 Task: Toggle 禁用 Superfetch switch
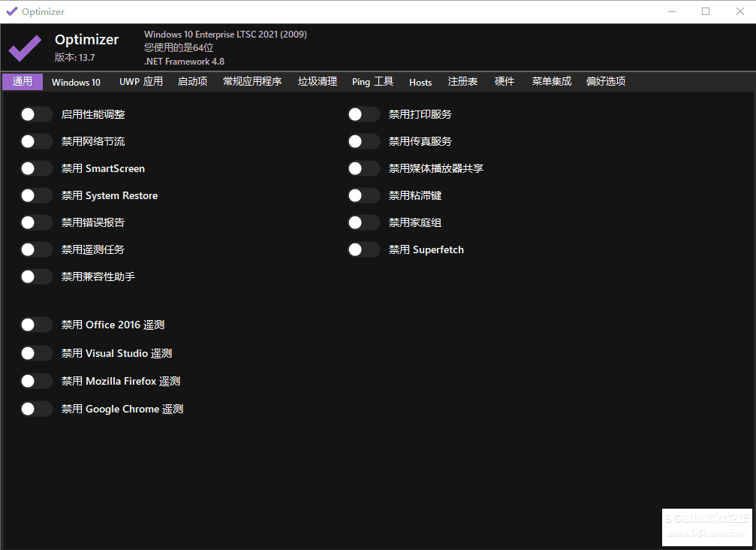pyautogui.click(x=363, y=249)
